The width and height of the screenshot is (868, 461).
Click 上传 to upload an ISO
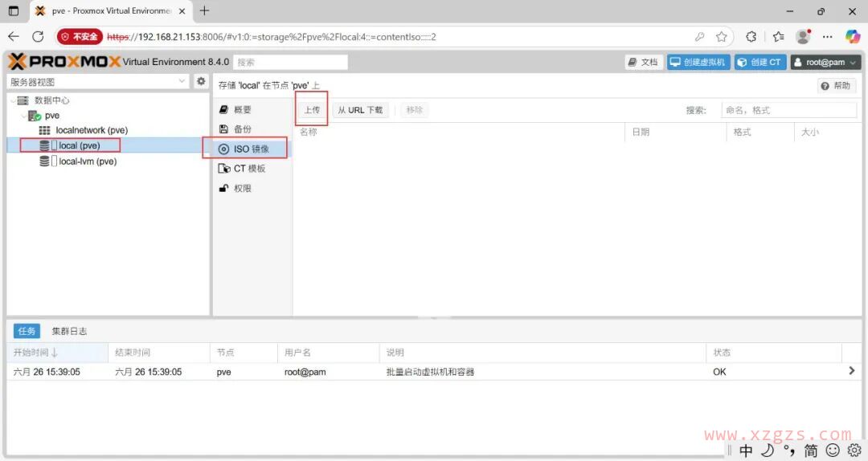pyautogui.click(x=312, y=110)
